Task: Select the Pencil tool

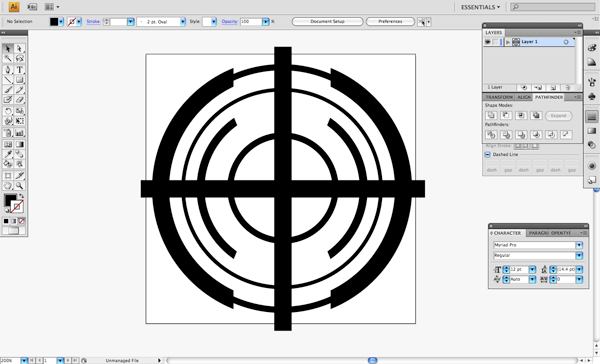Action: 20,90
